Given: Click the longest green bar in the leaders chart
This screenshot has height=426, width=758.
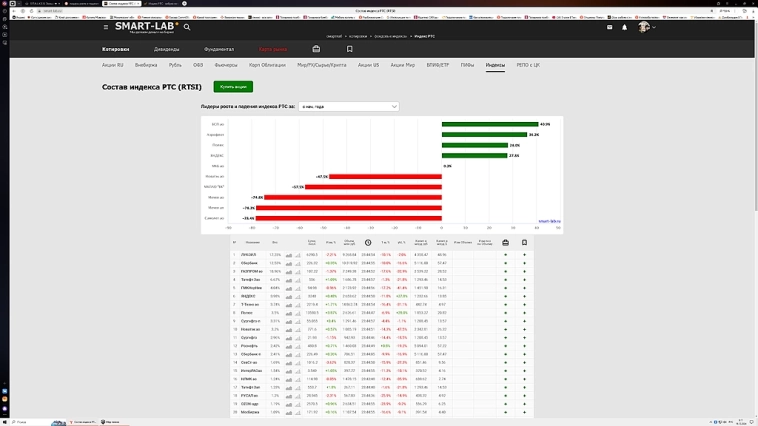Looking at the screenshot, I should [x=490, y=124].
